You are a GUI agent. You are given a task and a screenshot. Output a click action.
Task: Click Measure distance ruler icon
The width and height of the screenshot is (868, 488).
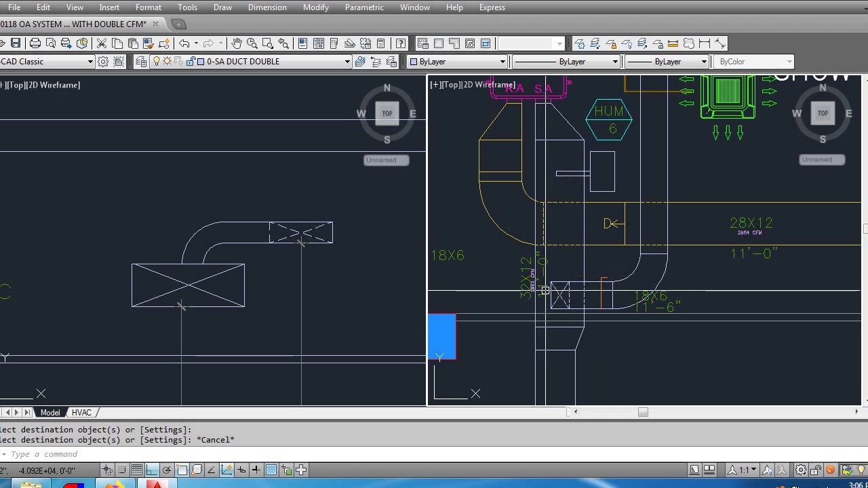pyautogui.click(x=673, y=43)
